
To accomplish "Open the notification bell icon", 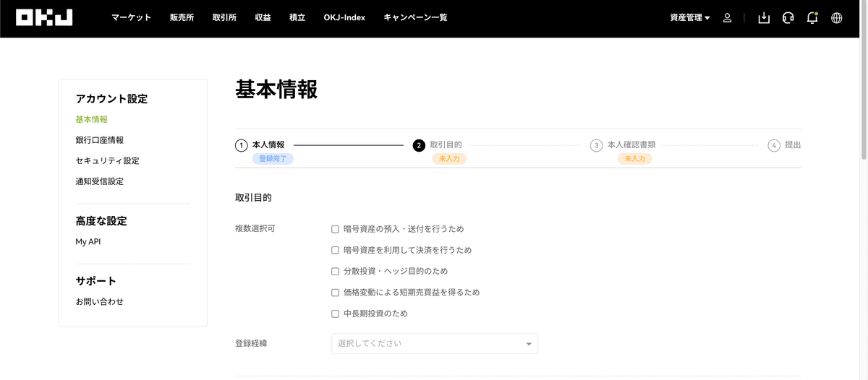I will (x=812, y=18).
